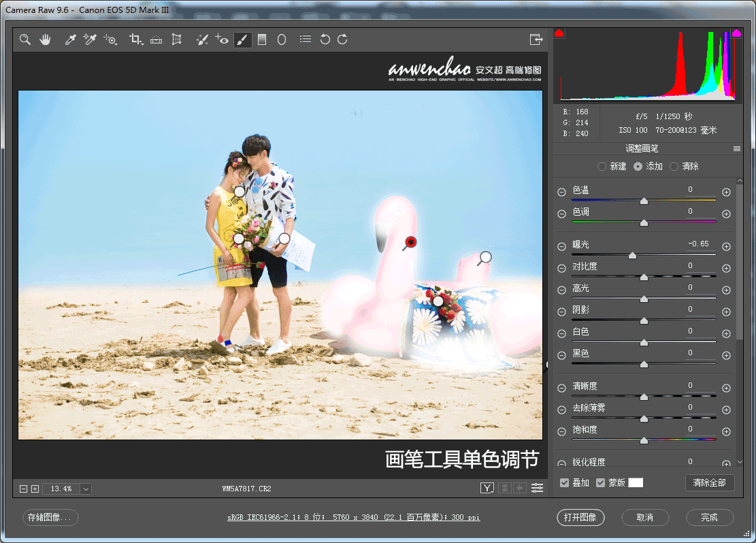
Task: Click the 存储图像 button
Action: click(x=50, y=517)
